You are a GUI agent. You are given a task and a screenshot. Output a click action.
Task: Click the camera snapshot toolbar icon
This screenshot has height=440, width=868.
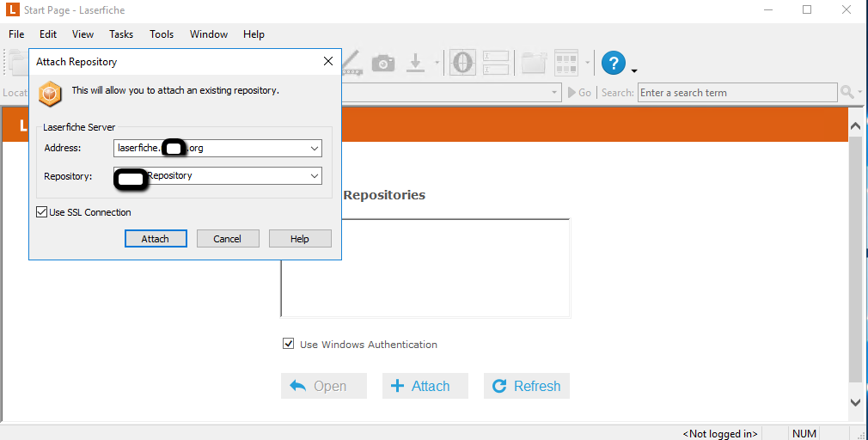pos(383,63)
